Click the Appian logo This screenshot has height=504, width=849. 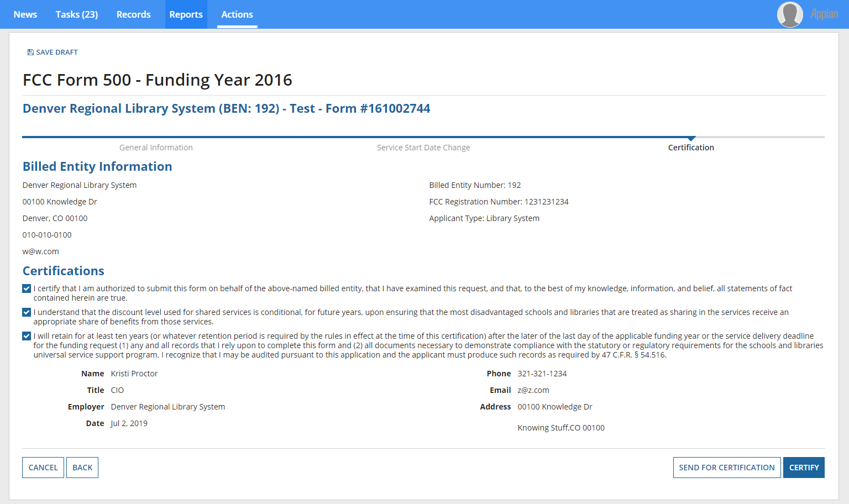[824, 14]
